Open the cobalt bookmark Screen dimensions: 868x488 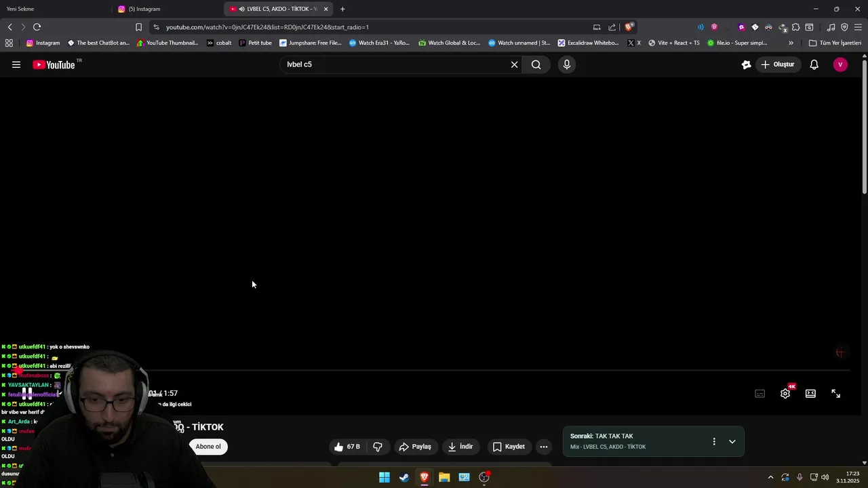(219, 43)
